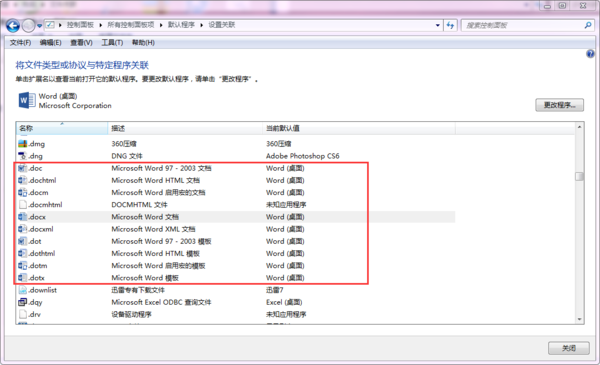This screenshot has height=365, width=600.
Task: Select the .dqy file icon
Action: tap(23, 302)
